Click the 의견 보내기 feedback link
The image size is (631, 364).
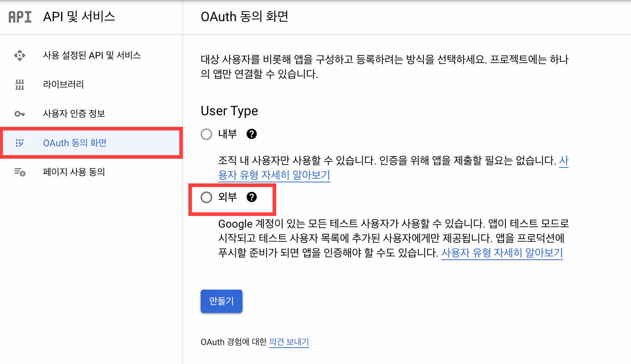tap(289, 342)
